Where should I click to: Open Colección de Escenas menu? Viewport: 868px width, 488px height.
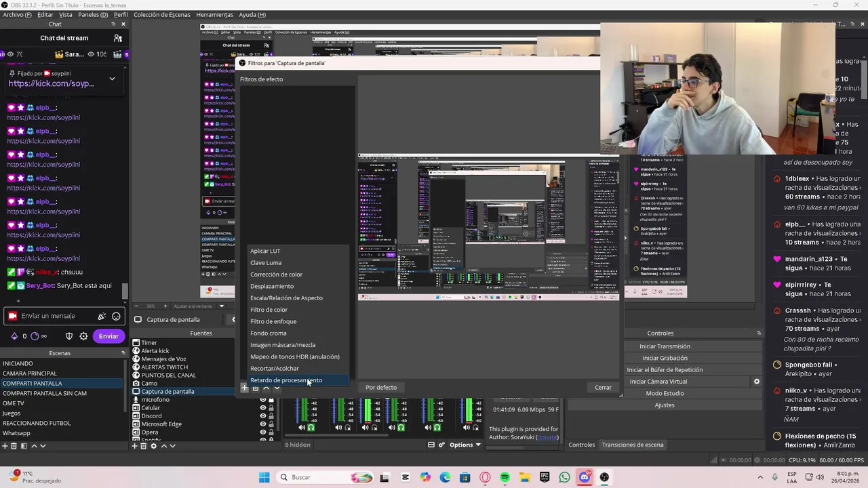click(162, 14)
